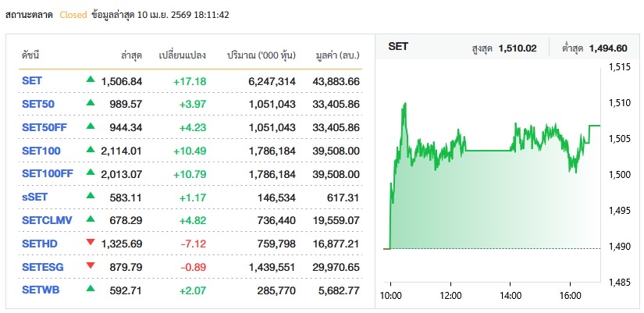Click the เปลี่ยนแปลง column header

(x=182, y=55)
